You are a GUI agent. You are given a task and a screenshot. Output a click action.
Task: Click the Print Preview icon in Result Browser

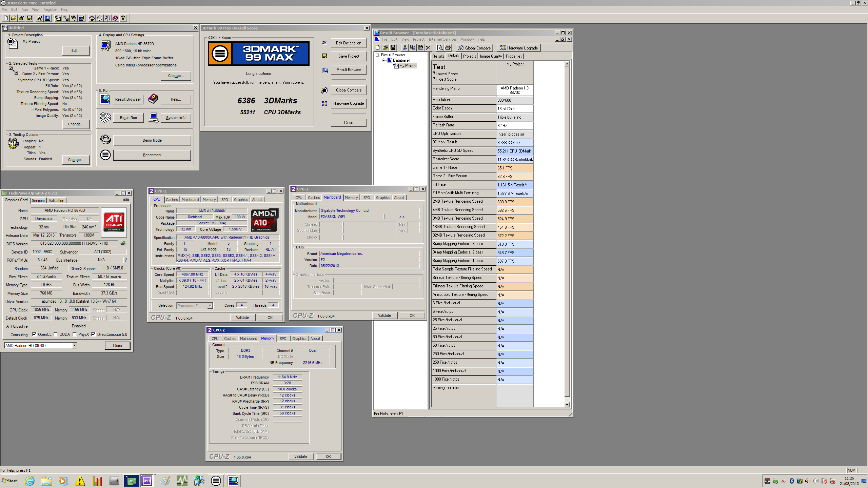(440, 48)
